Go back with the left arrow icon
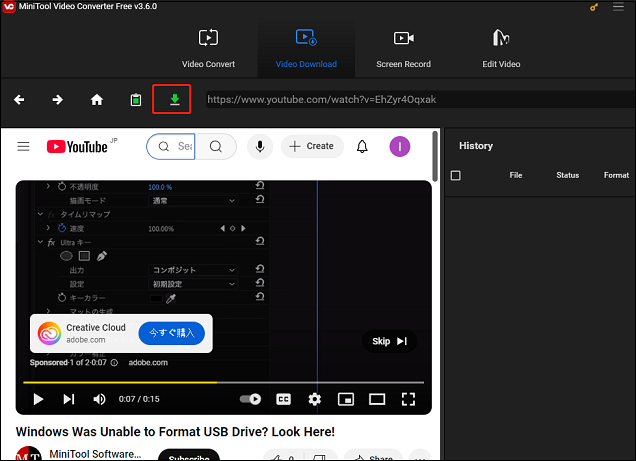 tap(19, 99)
